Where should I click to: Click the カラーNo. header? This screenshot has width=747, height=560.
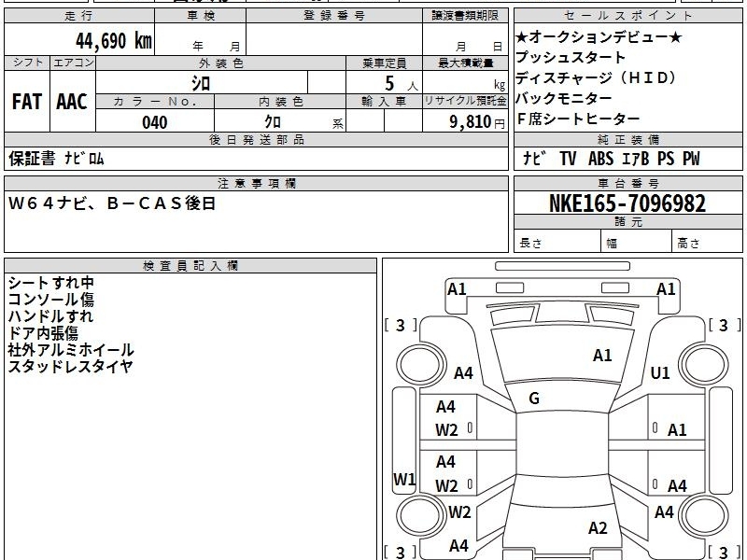coord(155,102)
